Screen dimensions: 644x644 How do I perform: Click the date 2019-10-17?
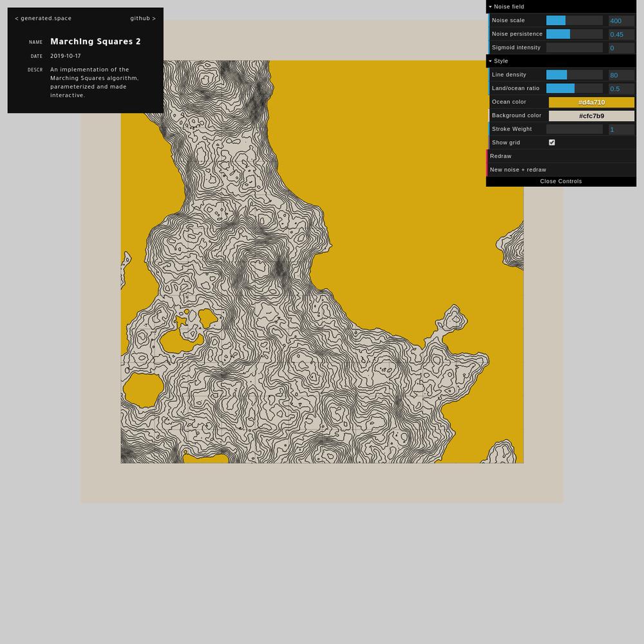[66, 56]
